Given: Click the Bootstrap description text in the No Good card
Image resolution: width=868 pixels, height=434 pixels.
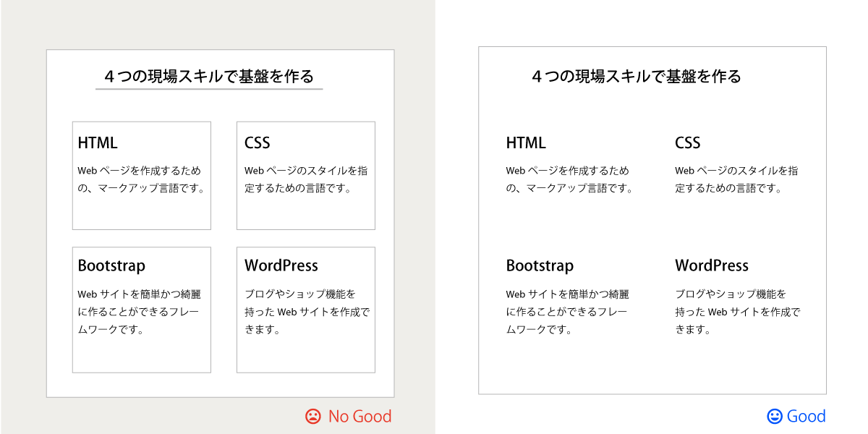Looking at the screenshot, I should [x=140, y=312].
